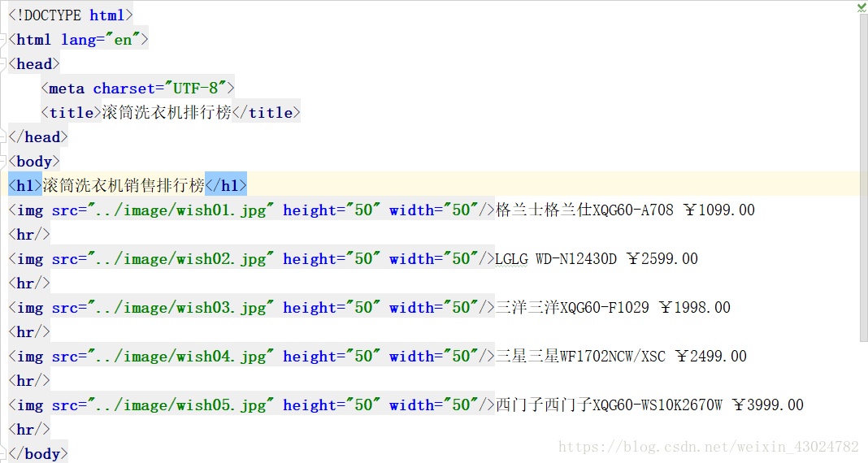
Task: Click the heading text 滚筒洗衣机销售排行榜
Action: (124, 185)
